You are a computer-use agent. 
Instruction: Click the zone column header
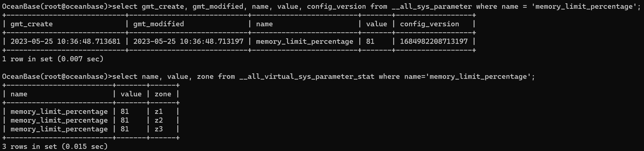(x=163, y=94)
